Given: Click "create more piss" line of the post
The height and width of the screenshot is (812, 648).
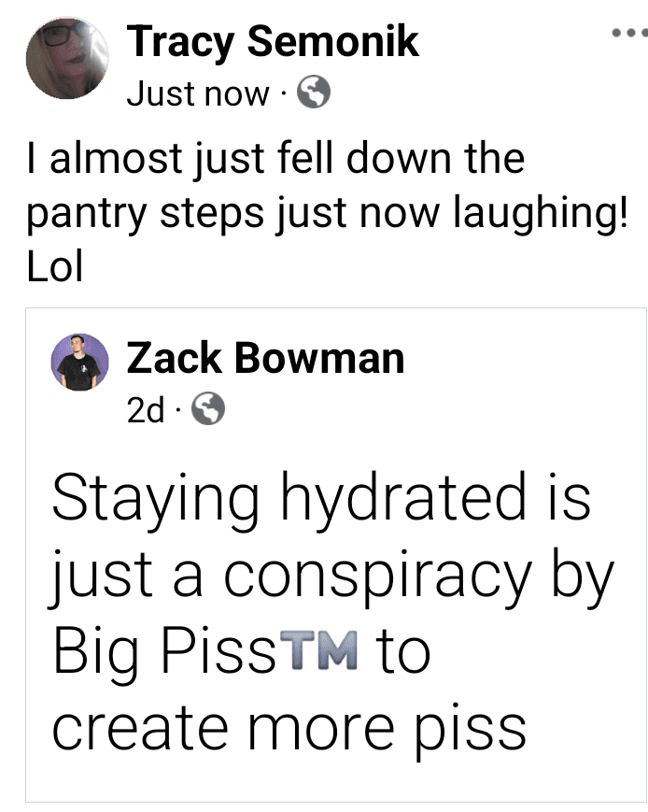Looking at the screenshot, I should [x=289, y=727].
